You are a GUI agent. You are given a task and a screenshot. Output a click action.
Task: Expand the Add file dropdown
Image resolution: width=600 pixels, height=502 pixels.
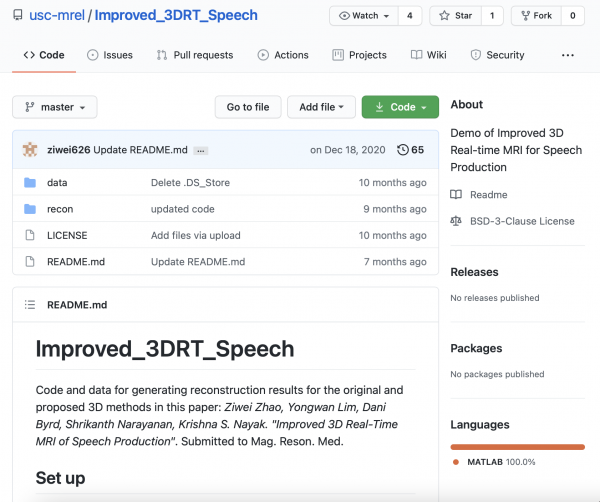[x=321, y=107]
